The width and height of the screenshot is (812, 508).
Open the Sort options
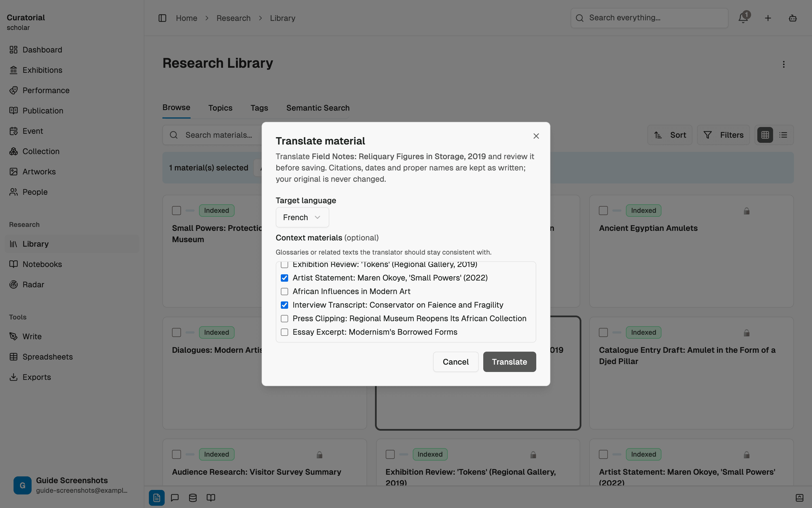point(670,135)
